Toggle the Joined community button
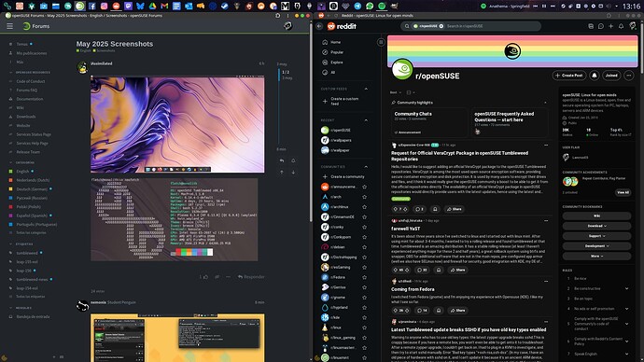The width and height of the screenshot is (644, 362). pyautogui.click(x=611, y=76)
